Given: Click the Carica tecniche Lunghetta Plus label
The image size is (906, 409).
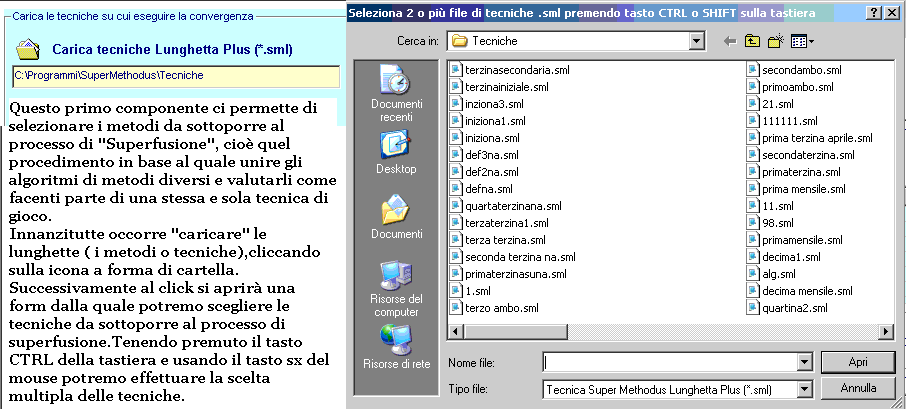Looking at the screenshot, I should point(172,50).
